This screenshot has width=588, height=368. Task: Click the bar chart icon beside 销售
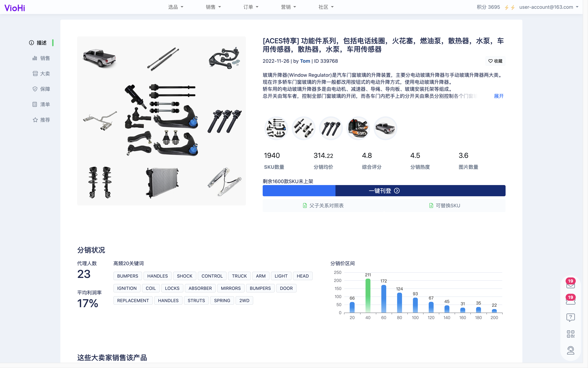[35, 58]
